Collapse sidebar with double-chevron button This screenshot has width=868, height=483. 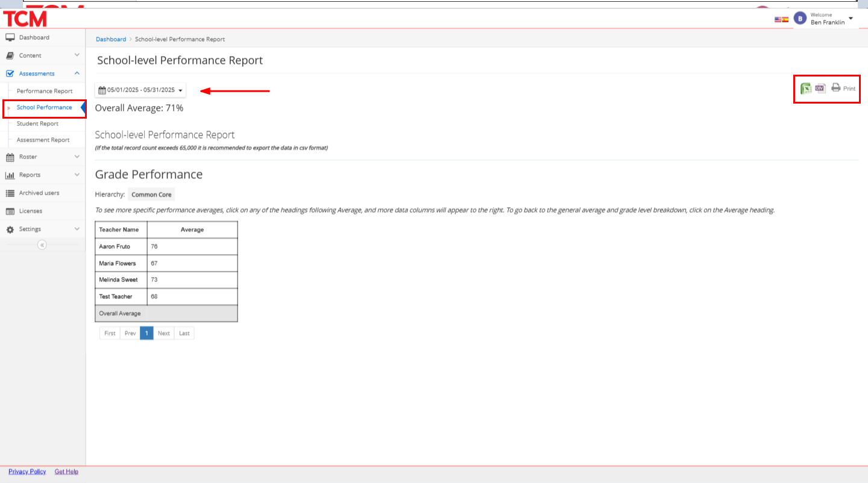tap(42, 245)
